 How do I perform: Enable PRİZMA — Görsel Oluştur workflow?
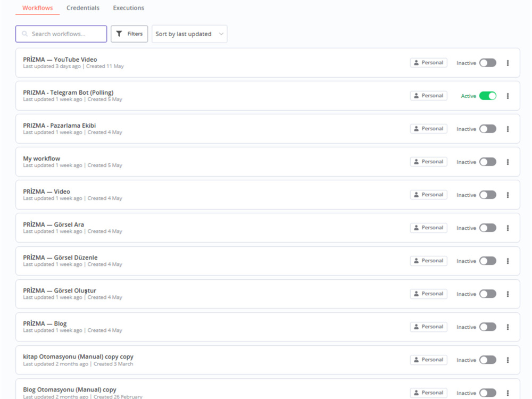click(487, 294)
